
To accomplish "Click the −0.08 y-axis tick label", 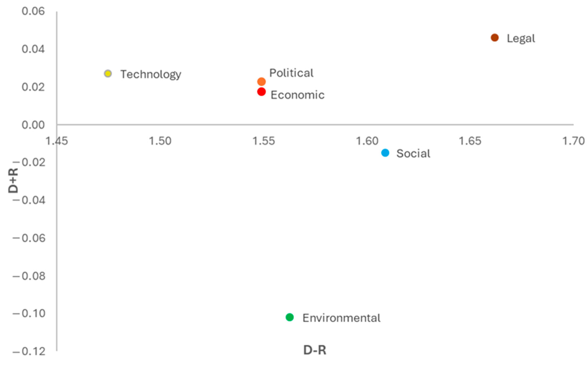I will pos(29,276).
